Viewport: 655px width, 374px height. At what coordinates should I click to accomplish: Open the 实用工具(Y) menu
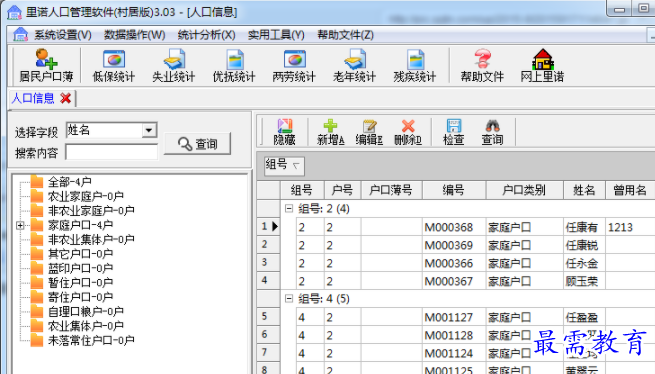coord(276,35)
